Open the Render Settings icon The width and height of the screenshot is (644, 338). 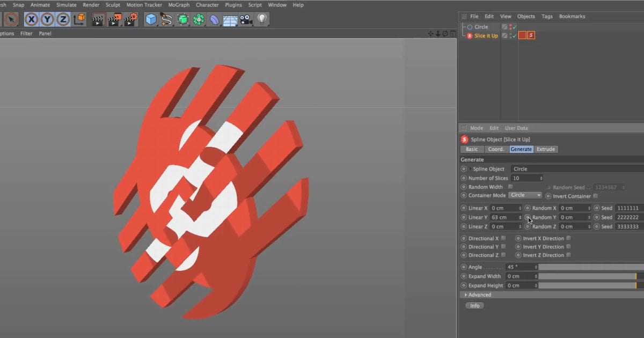[131, 19]
